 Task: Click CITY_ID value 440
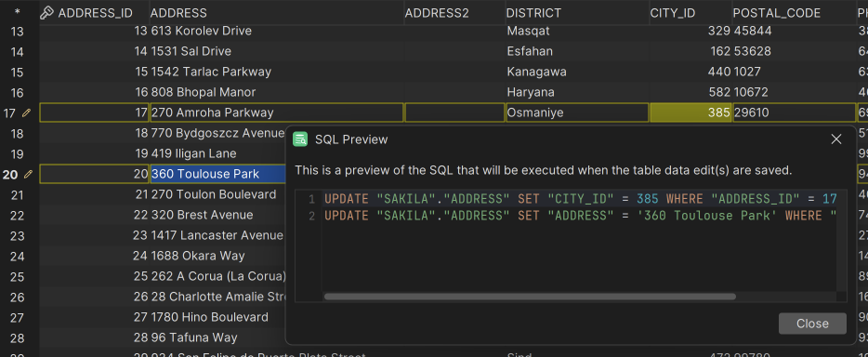(x=690, y=72)
